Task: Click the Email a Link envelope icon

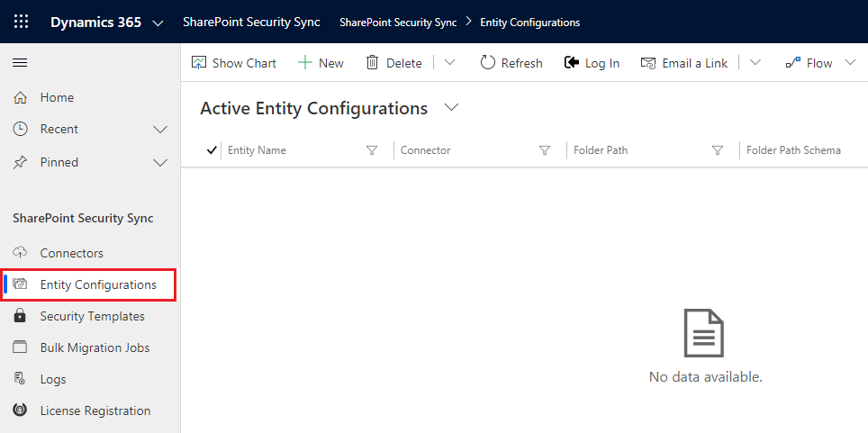Action: click(648, 63)
